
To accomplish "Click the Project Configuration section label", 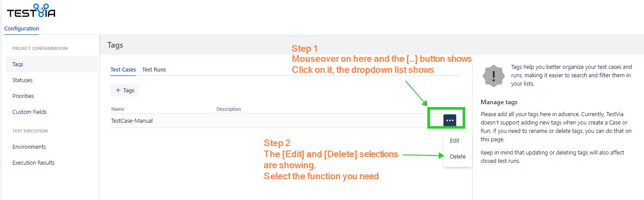I will 40,49.
